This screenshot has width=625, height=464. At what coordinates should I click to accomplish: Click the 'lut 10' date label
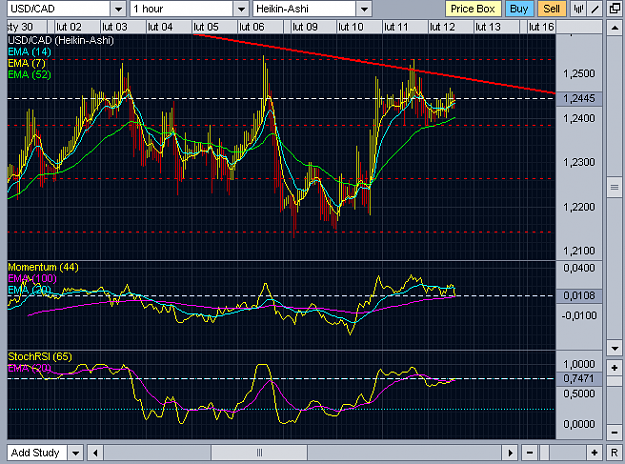(351, 27)
